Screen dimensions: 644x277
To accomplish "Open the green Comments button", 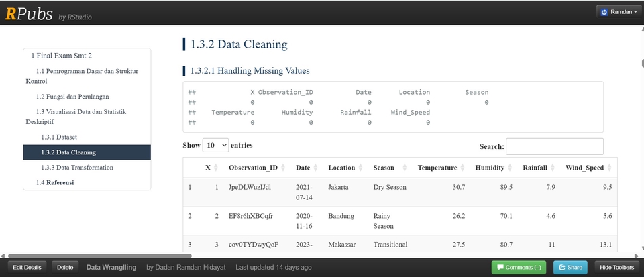I will 519,267.
